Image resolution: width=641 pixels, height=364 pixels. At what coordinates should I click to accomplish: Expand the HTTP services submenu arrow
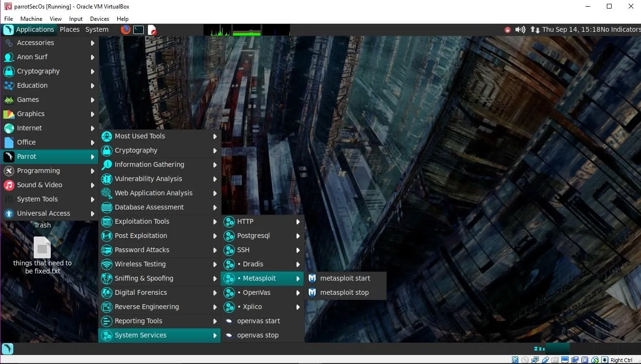coord(298,222)
